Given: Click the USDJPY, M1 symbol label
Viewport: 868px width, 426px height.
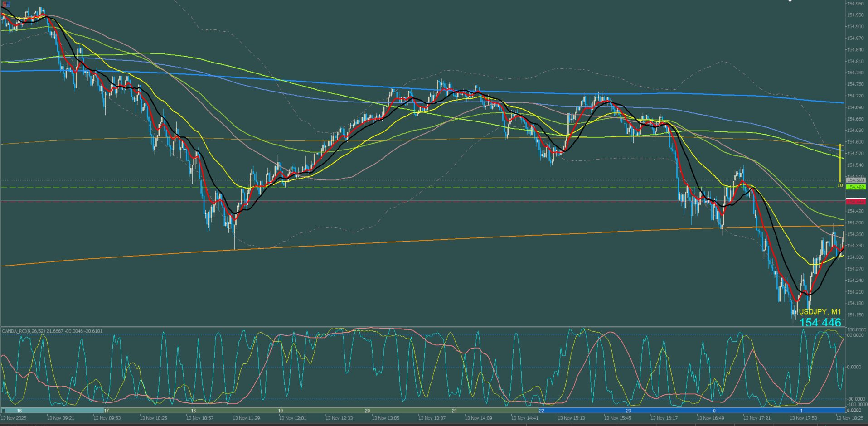Looking at the screenshot, I should [x=820, y=312].
